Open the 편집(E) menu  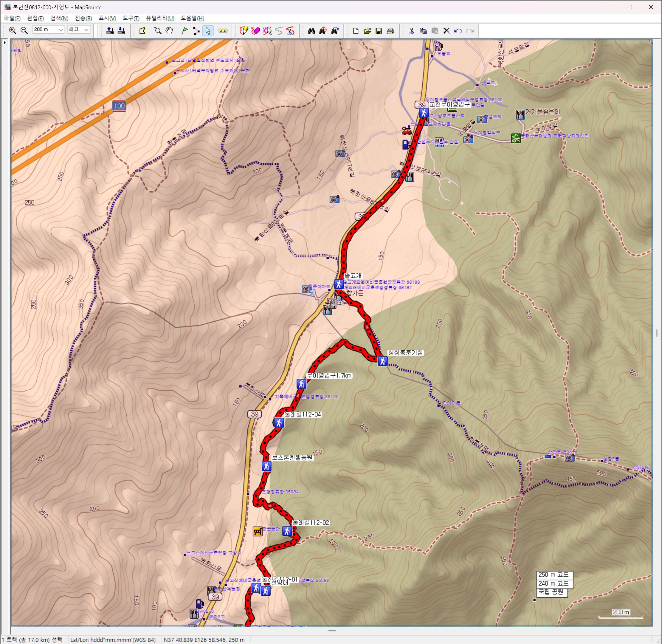click(35, 18)
